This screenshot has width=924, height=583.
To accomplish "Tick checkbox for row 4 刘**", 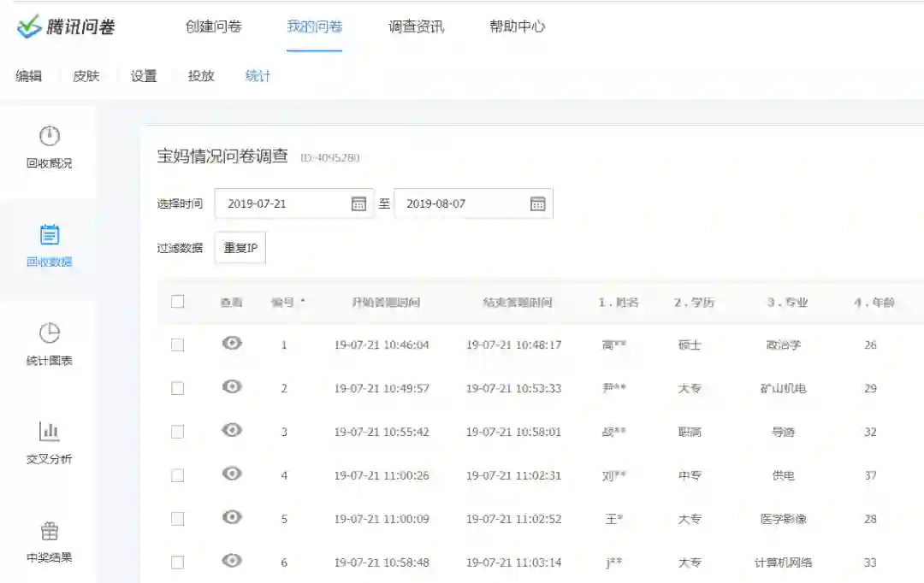I will coord(177,476).
